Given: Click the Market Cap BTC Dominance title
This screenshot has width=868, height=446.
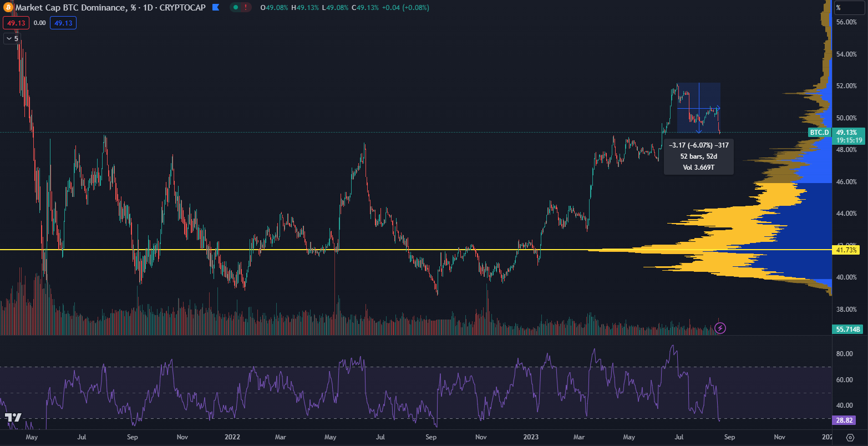Looking at the screenshot, I should 67,8.
